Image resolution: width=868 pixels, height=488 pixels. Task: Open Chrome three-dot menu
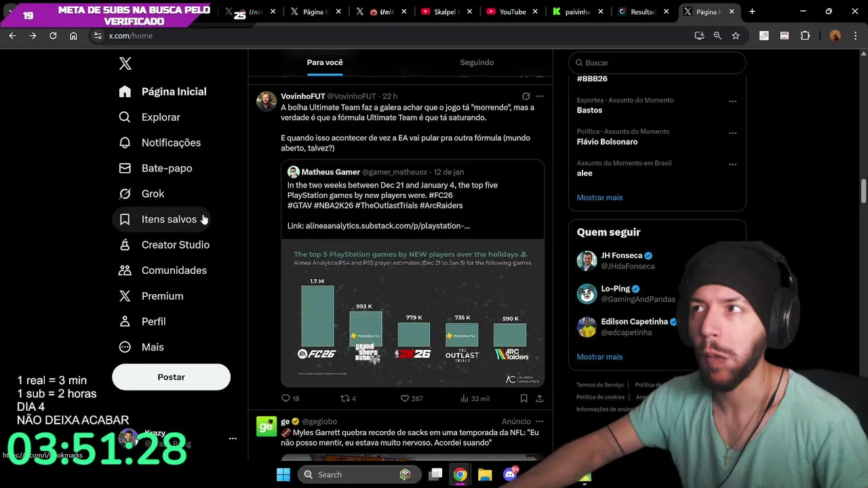point(856,36)
